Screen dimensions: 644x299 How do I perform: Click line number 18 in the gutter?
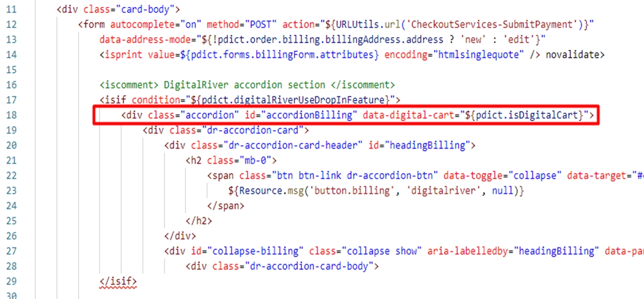[x=12, y=115]
